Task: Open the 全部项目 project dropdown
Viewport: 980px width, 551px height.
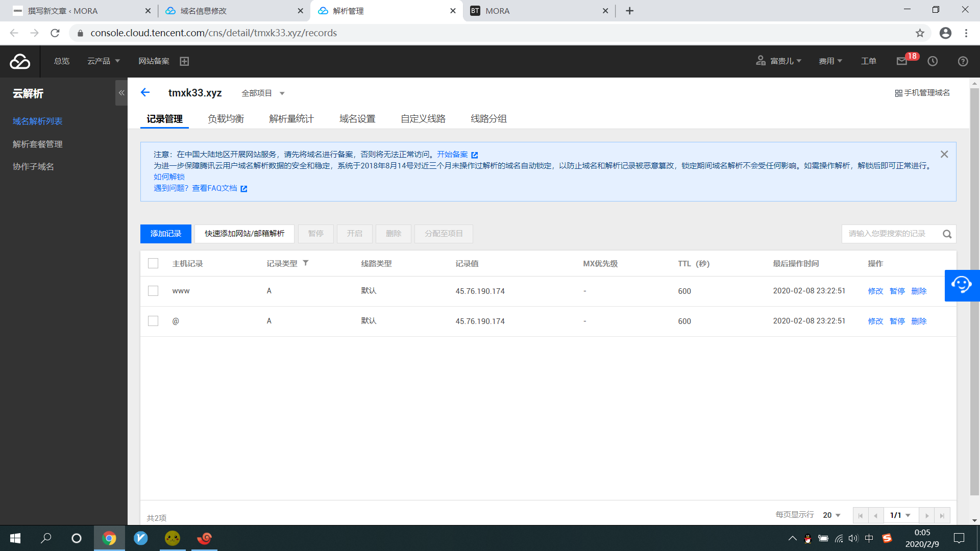Action: pos(263,93)
